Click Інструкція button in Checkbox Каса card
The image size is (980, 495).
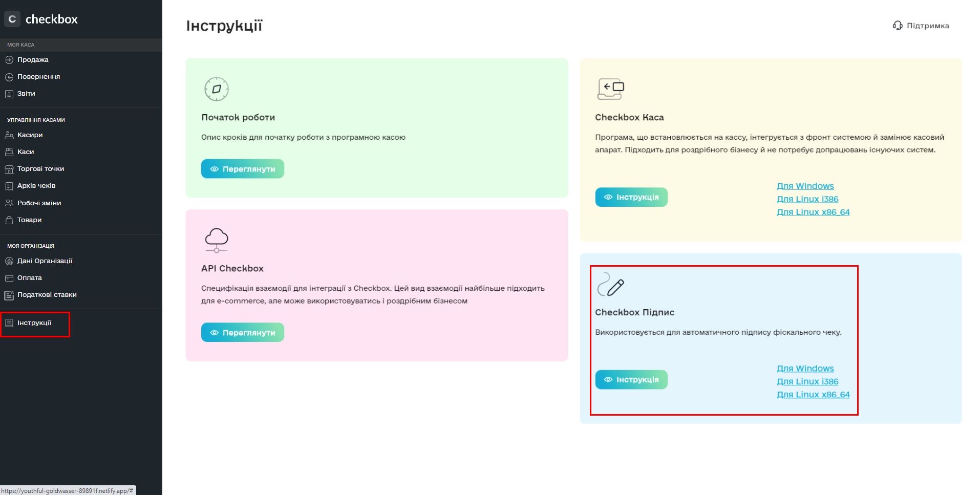coord(631,197)
